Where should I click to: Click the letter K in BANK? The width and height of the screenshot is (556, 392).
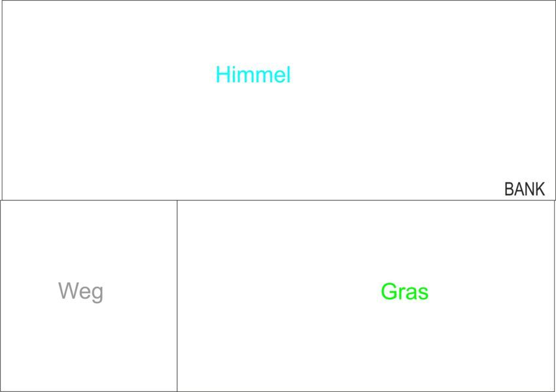tap(540, 189)
